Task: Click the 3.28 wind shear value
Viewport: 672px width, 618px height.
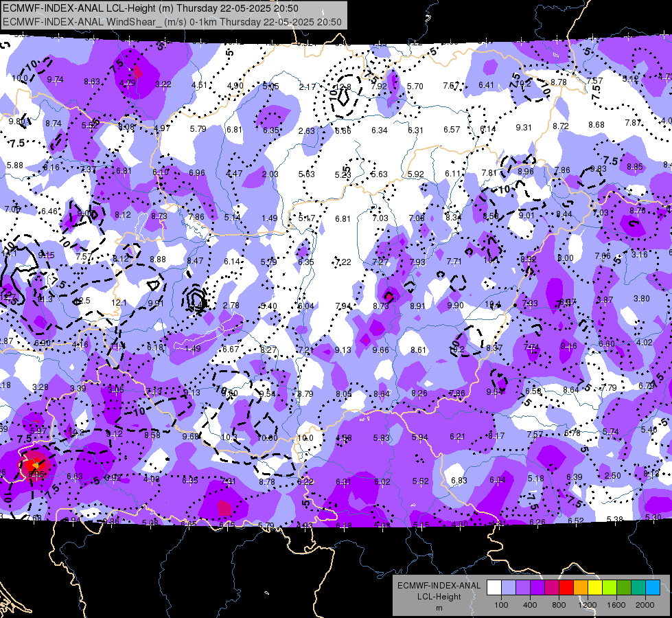Action: (x=40, y=387)
